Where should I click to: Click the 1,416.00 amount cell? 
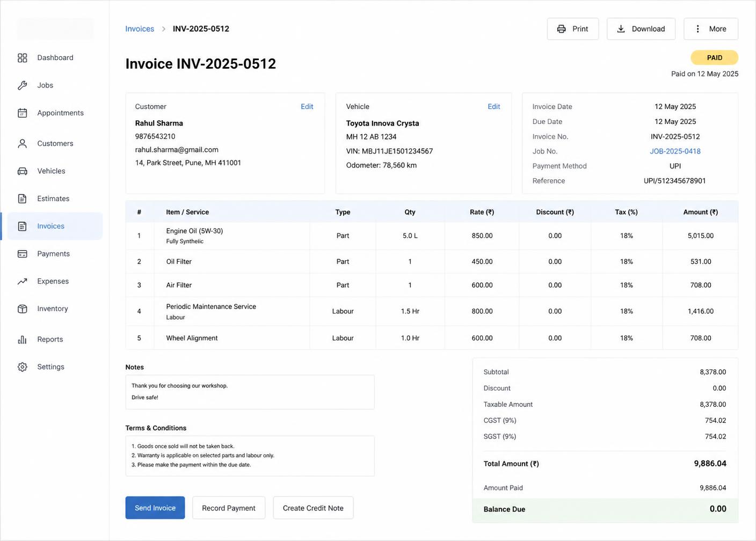coord(701,311)
